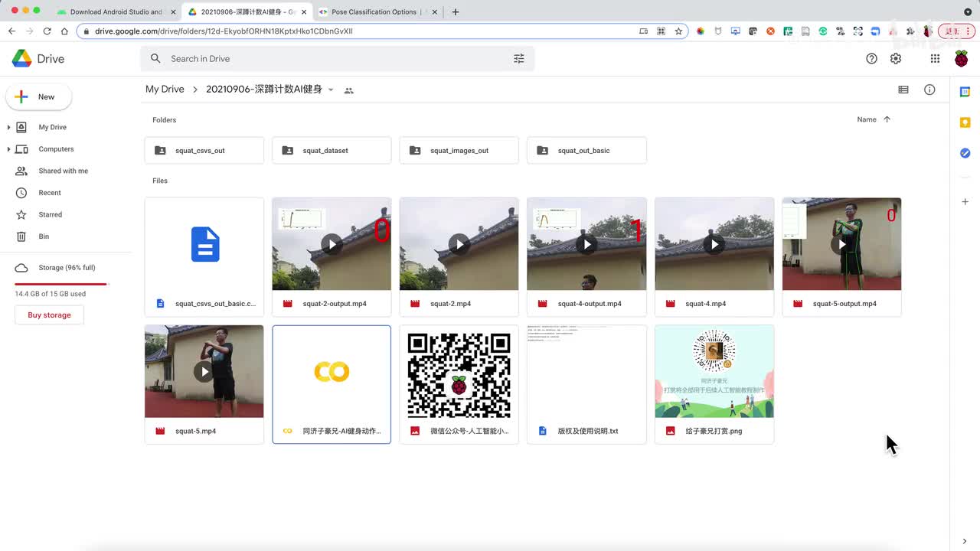Expand the Computers tree
Viewport: 980px width, 551px height.
[x=8, y=149]
